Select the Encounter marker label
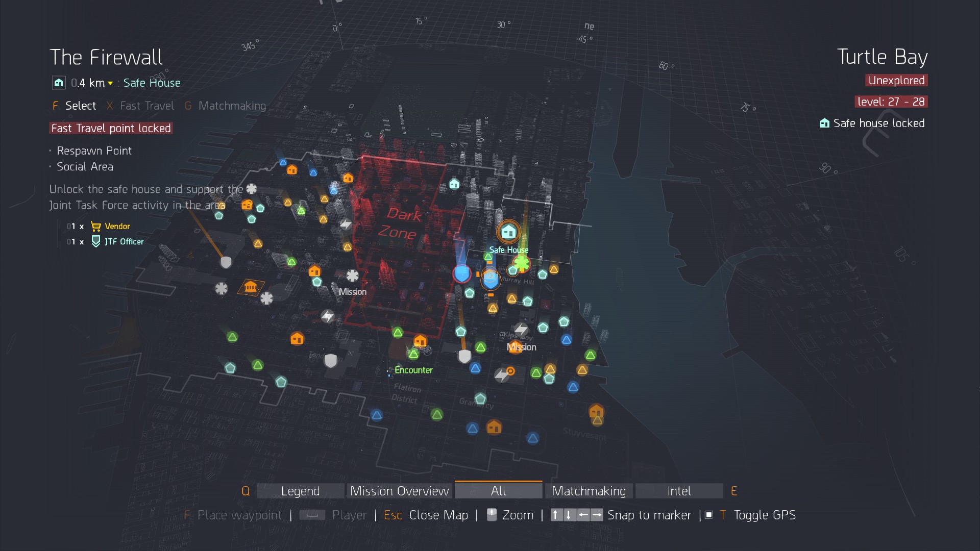The height and width of the screenshot is (551, 980). pyautogui.click(x=413, y=370)
